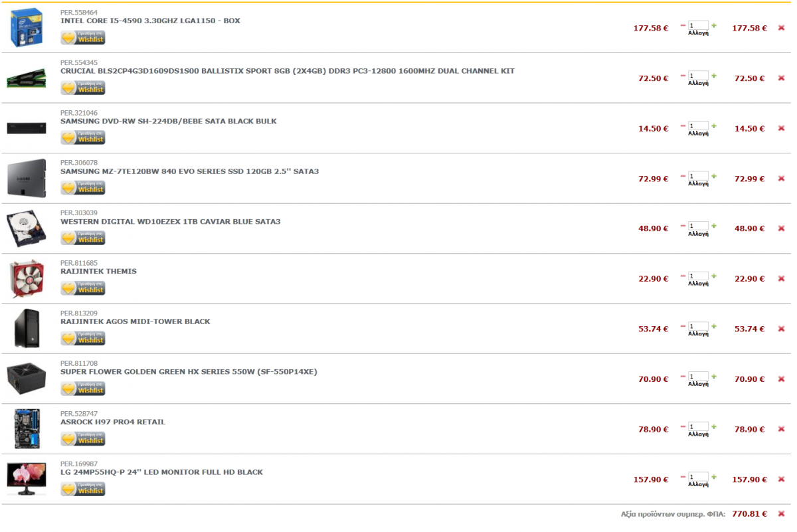Open LG 24MP55HQ-P 24'' LED MONITOR link
Image resolution: width=797 pixels, height=532 pixels.
coord(161,472)
